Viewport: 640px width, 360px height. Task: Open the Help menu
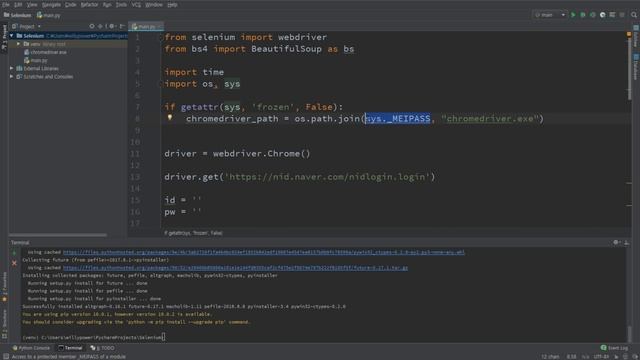[172, 4]
